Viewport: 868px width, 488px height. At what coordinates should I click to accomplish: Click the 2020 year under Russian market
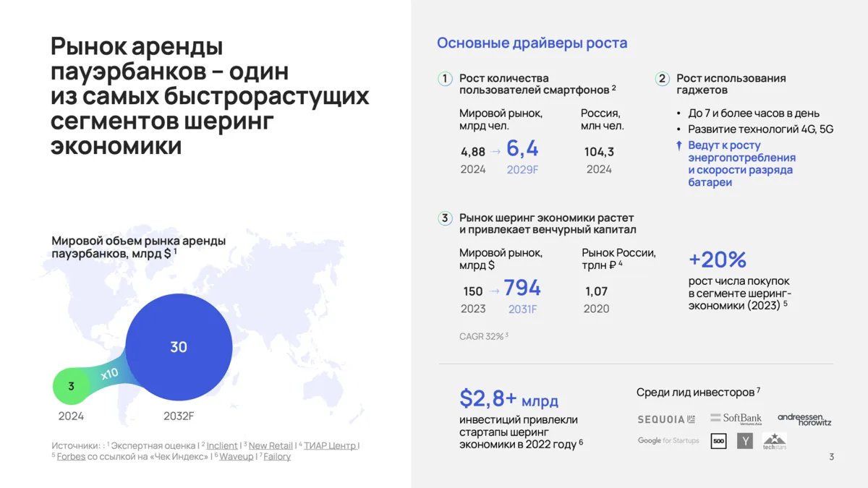tap(597, 309)
